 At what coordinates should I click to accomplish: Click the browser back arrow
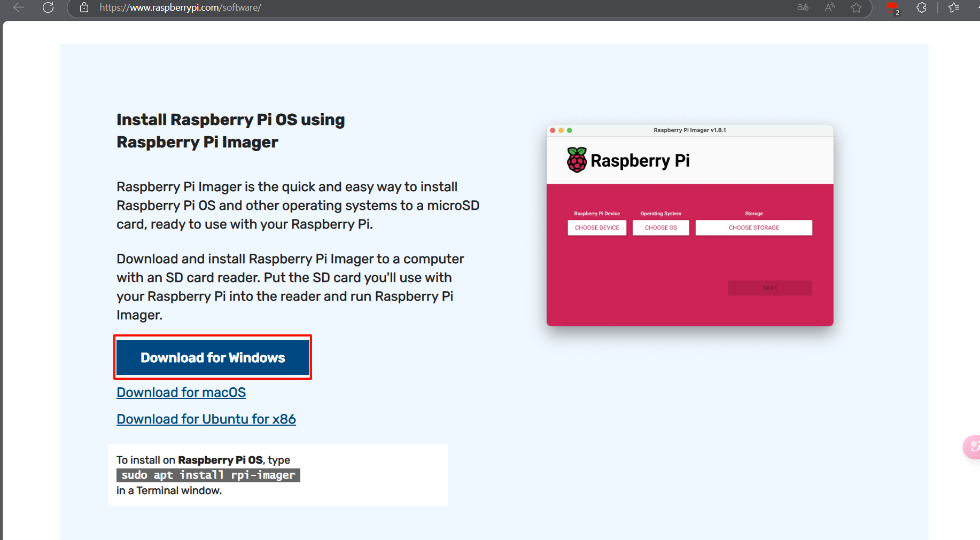19,7
